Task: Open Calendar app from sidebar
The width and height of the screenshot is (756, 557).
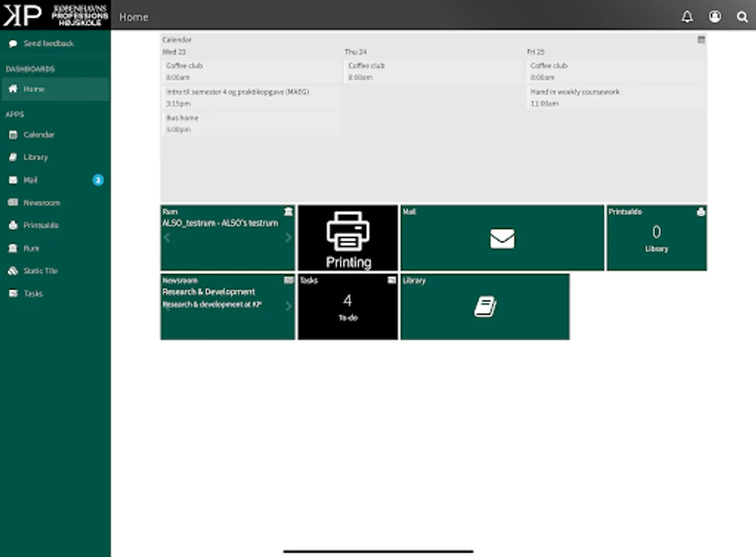Action: (x=55, y=134)
